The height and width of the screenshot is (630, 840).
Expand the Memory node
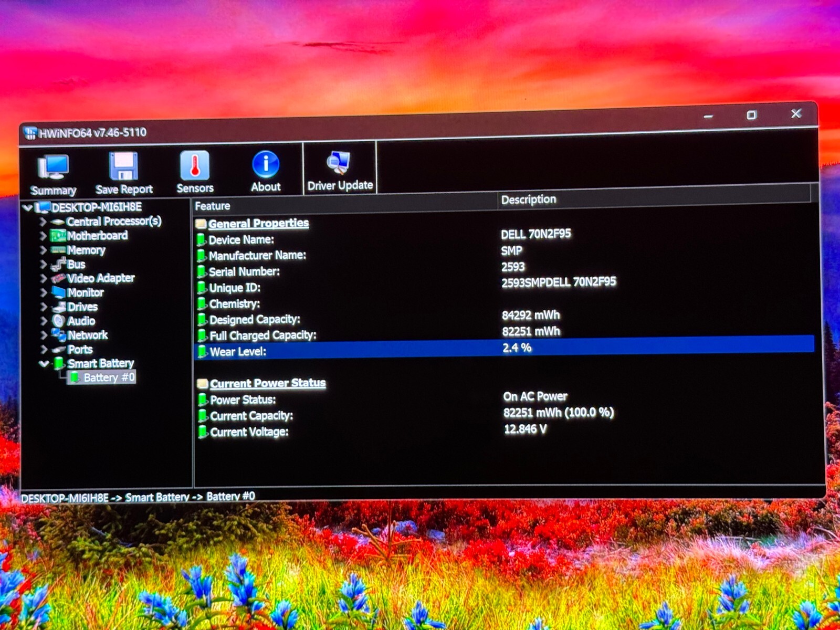click(x=43, y=250)
